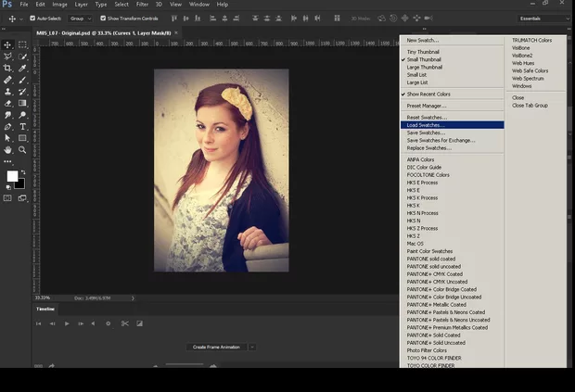The height and width of the screenshot is (392, 575).
Task: Click Load Swatches in the menu
Action: click(x=427, y=125)
